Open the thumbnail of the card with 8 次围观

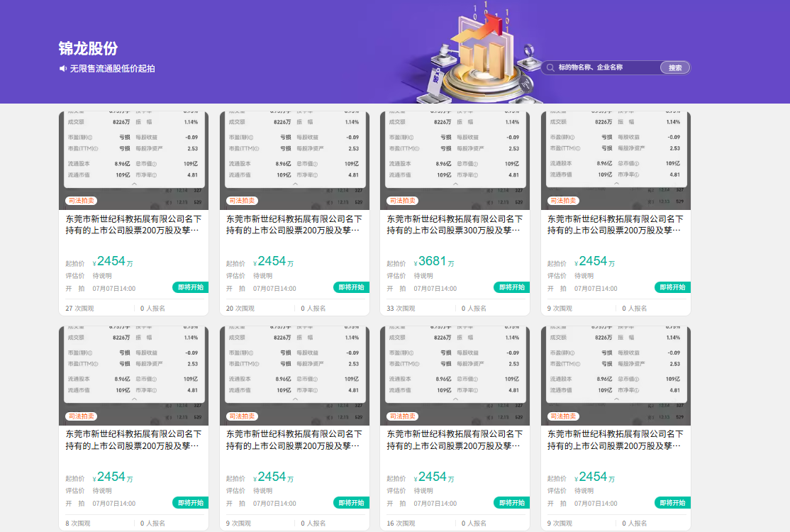133,376
